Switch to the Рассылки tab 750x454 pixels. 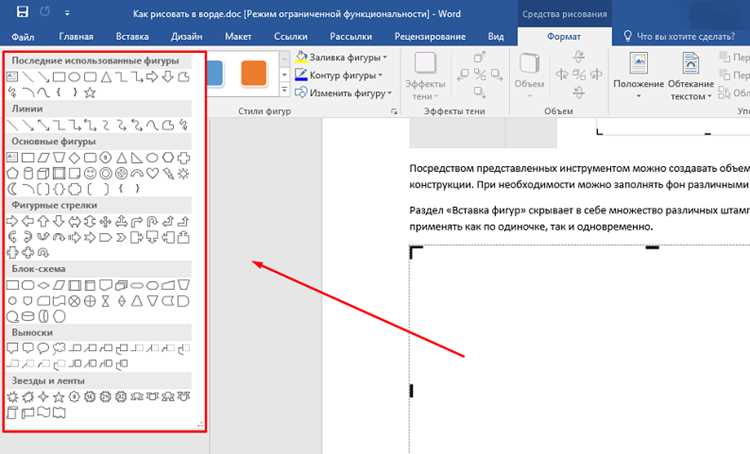[351, 36]
